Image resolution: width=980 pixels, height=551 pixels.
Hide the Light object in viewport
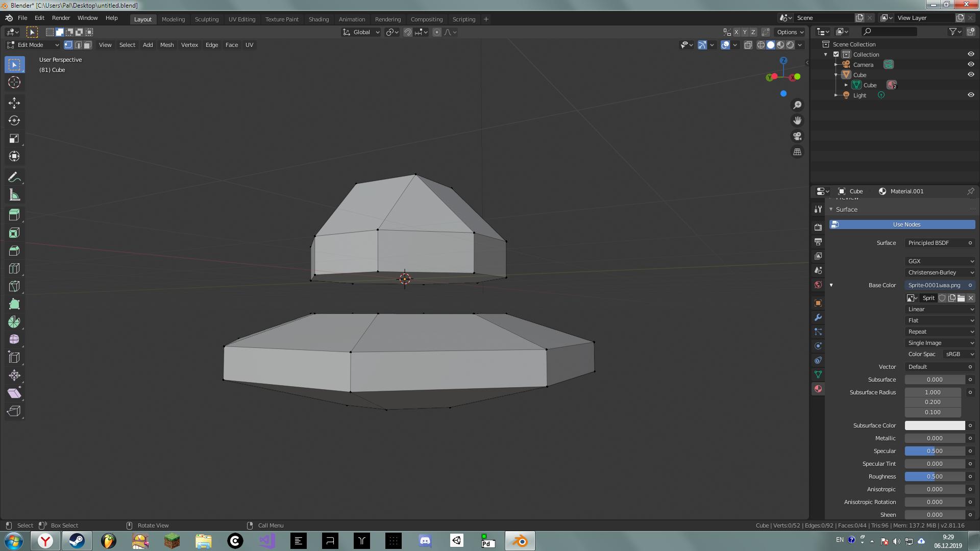[x=971, y=95]
